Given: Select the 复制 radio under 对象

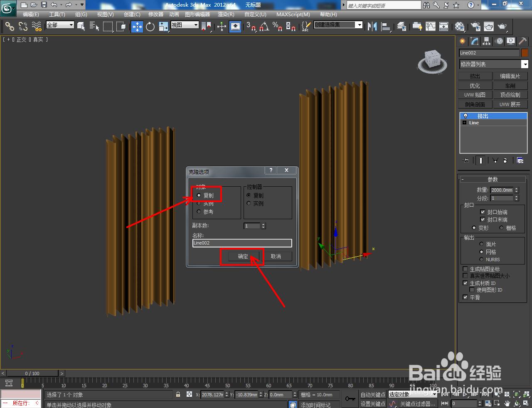Looking at the screenshot, I should pyautogui.click(x=199, y=195).
